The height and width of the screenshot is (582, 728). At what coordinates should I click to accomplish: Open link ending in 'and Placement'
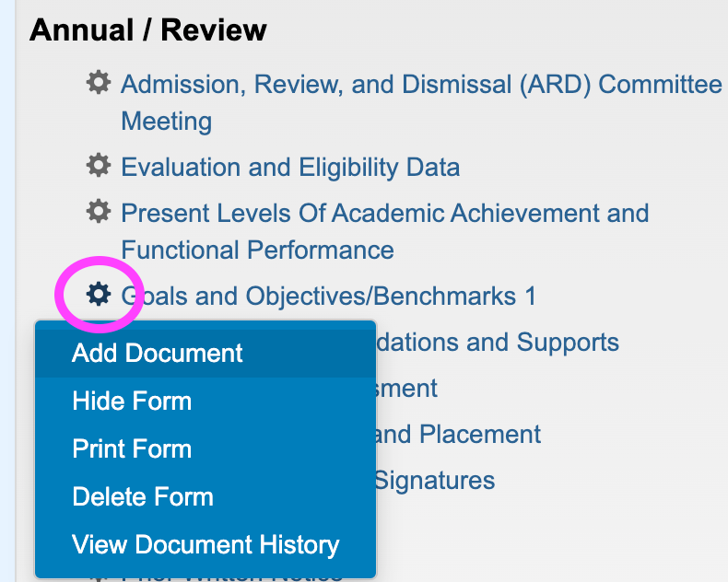click(458, 435)
